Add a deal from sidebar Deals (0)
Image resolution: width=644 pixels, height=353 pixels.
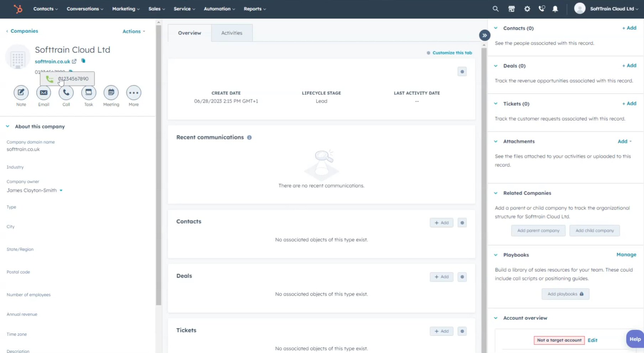pos(629,66)
